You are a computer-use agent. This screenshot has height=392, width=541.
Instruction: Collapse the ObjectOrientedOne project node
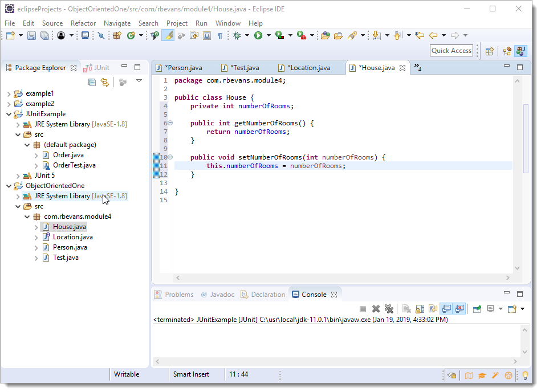9,186
